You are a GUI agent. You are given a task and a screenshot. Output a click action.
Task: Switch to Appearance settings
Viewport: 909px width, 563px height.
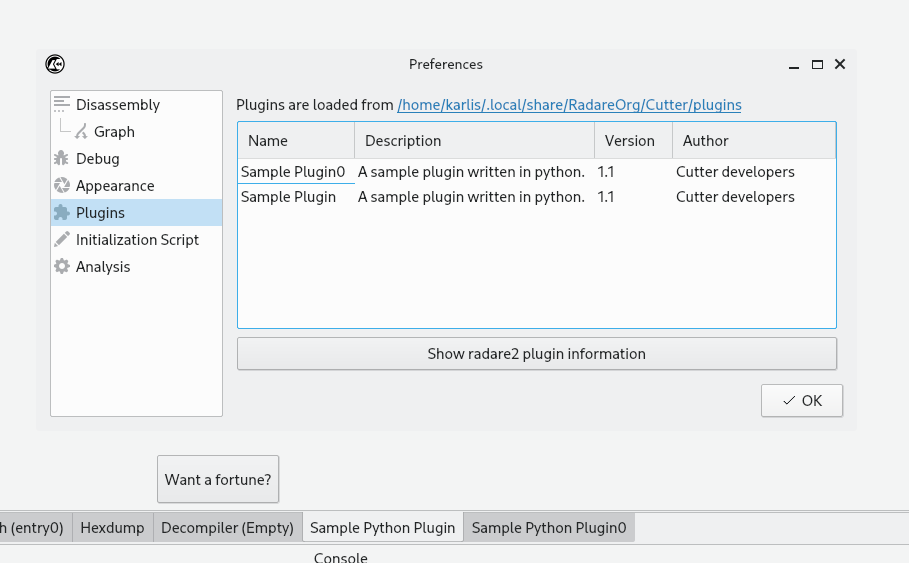(136, 186)
